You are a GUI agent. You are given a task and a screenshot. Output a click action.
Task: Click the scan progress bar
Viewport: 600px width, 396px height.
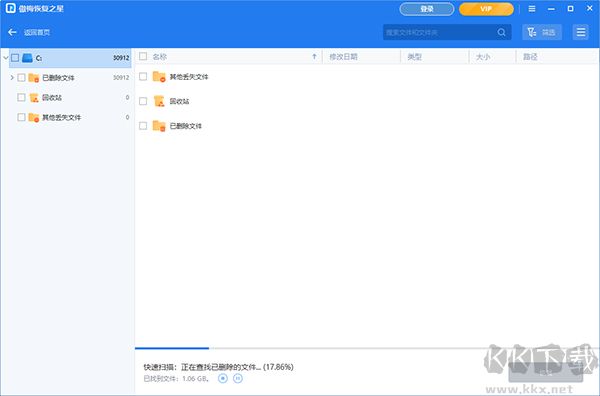tap(367, 348)
